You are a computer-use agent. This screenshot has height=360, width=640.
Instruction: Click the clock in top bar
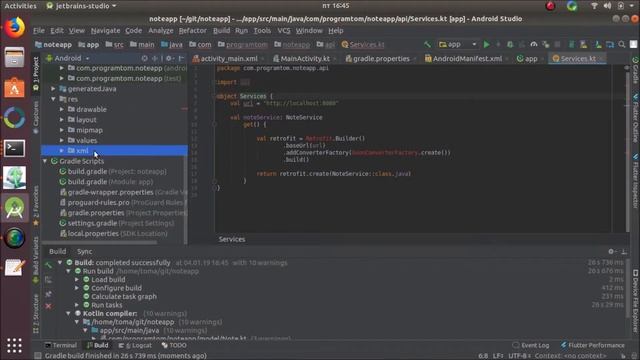pyautogui.click(x=336, y=6)
